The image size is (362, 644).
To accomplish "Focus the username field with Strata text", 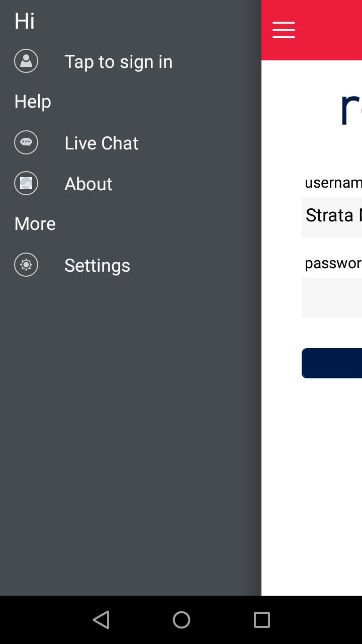I will [332, 217].
